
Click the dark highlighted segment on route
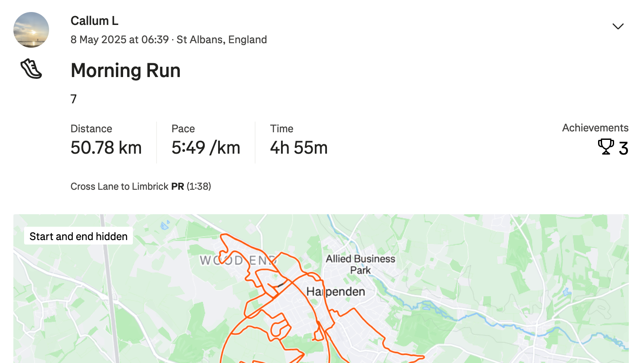[x=281, y=285]
